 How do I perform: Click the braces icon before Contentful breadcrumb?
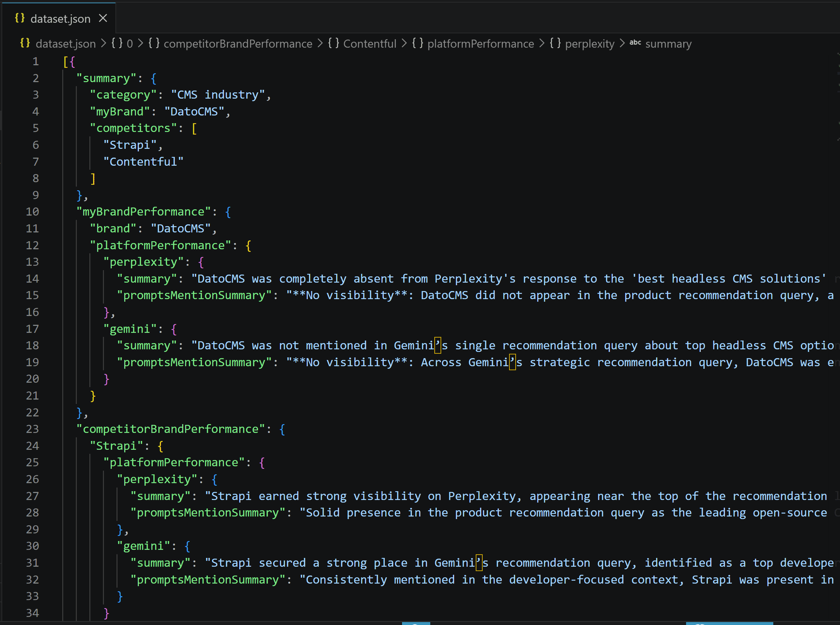[x=333, y=43]
